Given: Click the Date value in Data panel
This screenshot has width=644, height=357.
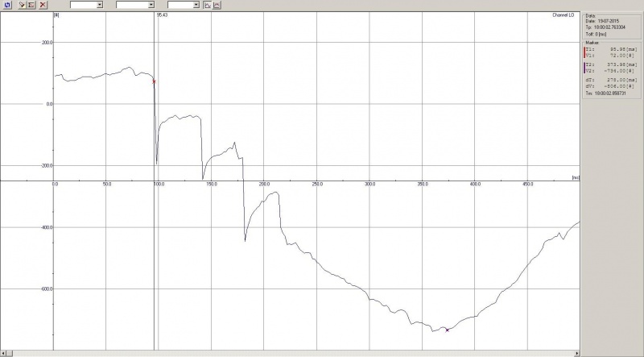Looking at the screenshot, I should (609, 21).
